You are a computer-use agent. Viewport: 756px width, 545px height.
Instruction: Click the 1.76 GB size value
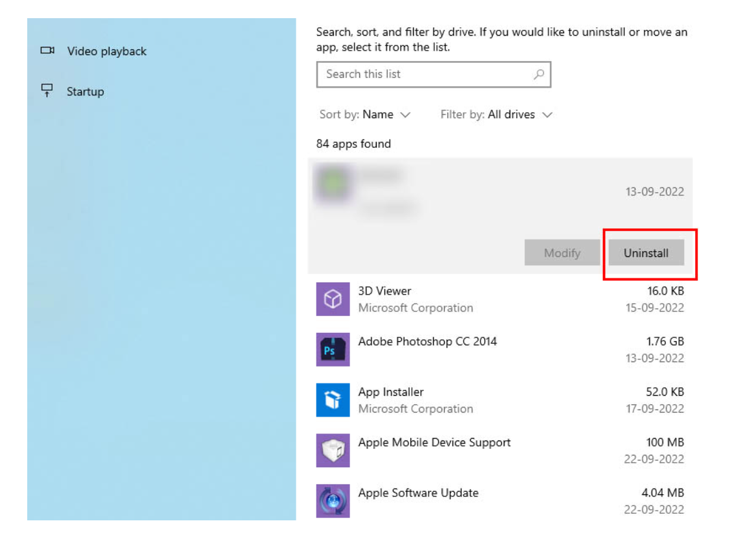click(665, 341)
